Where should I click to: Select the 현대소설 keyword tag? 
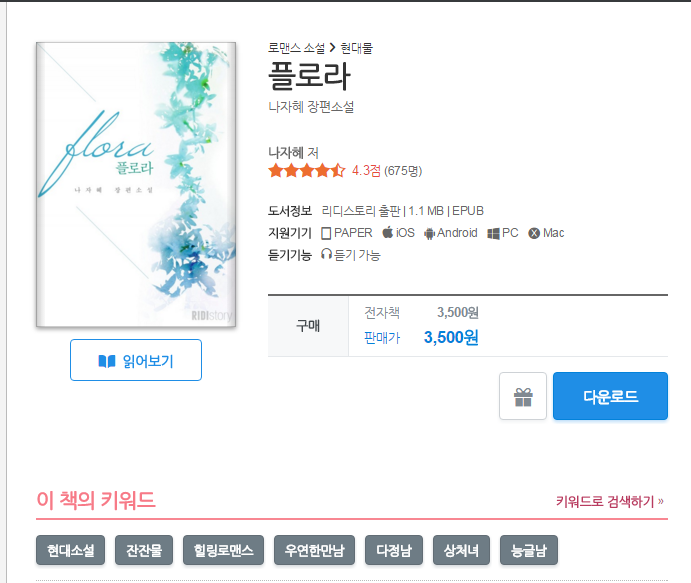coord(71,550)
